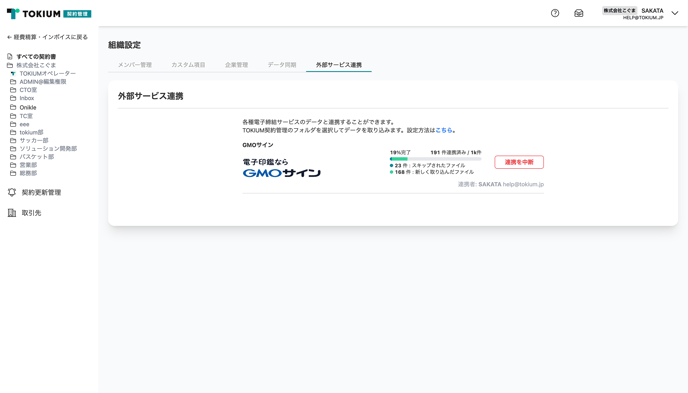Screen dimensions: 688x393
Task: Select すべての契約書 in sidebar
Action: (x=36, y=57)
